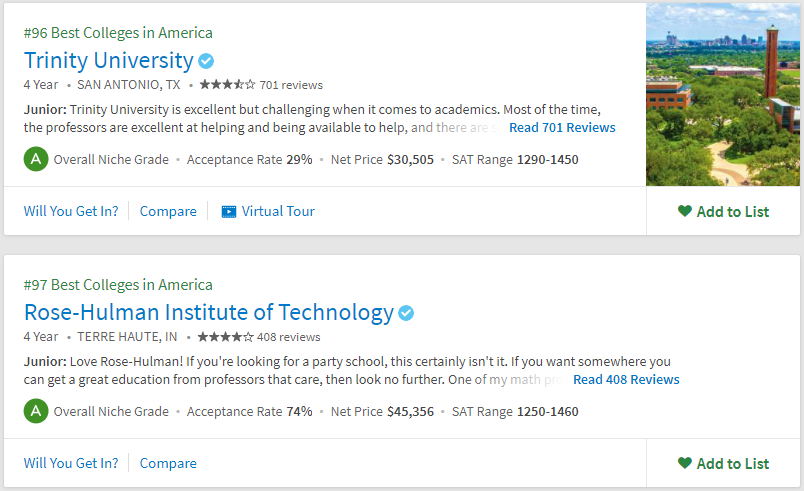Click Rose-Hulman star rating
Image resolution: width=804 pixels, height=491 pixels.
point(226,337)
